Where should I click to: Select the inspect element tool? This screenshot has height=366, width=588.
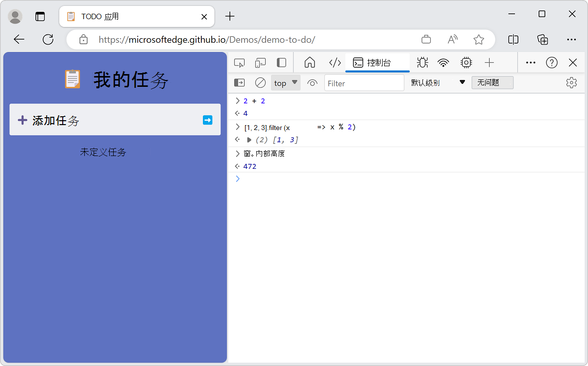pos(239,62)
